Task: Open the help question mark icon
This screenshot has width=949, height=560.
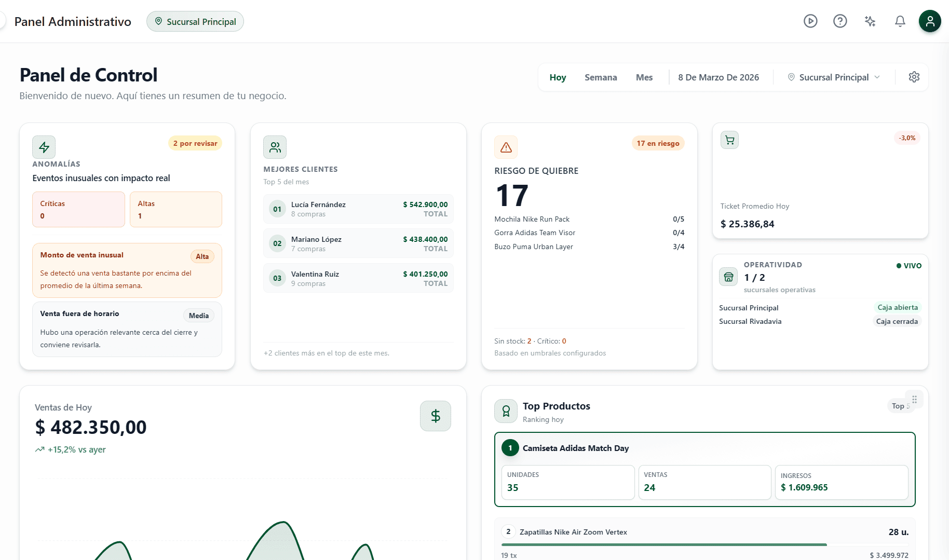Action: [840, 21]
